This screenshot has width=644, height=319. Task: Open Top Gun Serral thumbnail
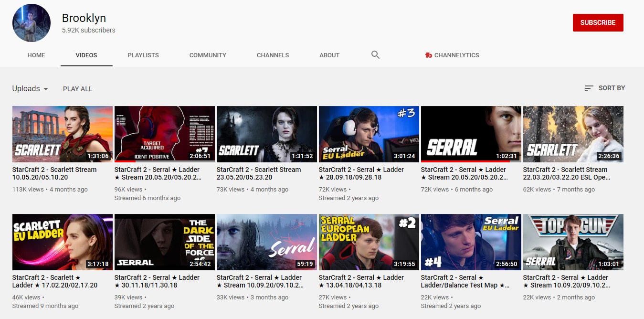pos(573,242)
